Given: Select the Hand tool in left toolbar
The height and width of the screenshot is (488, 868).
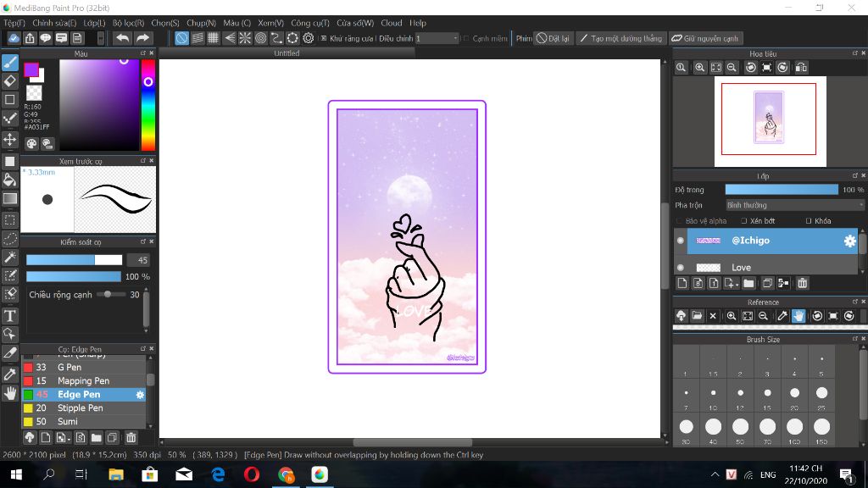Looking at the screenshot, I should point(10,393).
